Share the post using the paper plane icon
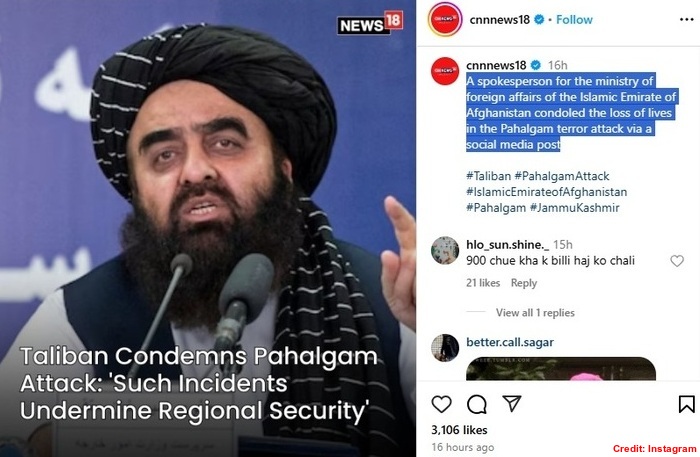The height and width of the screenshot is (457, 700). tap(512, 403)
